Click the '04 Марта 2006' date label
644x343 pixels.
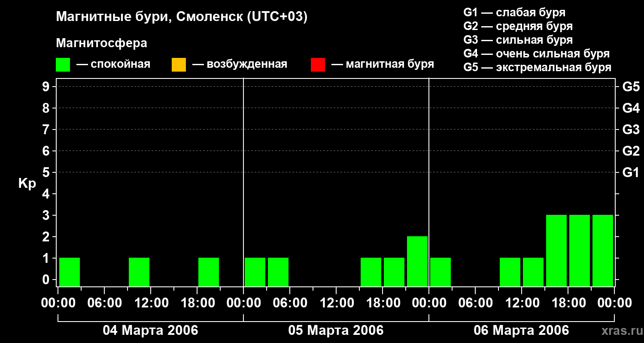coord(150,331)
